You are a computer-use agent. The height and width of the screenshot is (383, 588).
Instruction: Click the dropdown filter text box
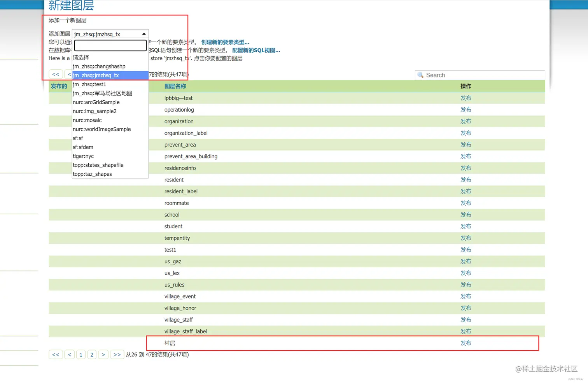pos(110,45)
